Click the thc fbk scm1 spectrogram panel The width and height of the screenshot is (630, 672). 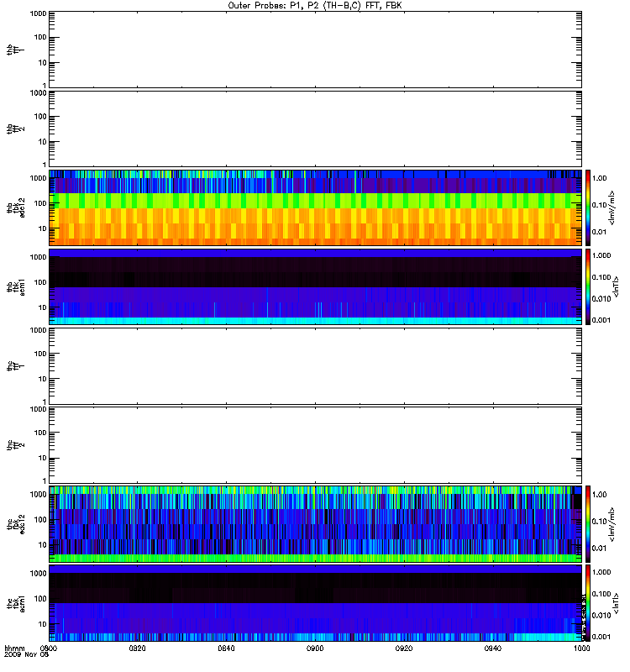[x=315, y=603]
